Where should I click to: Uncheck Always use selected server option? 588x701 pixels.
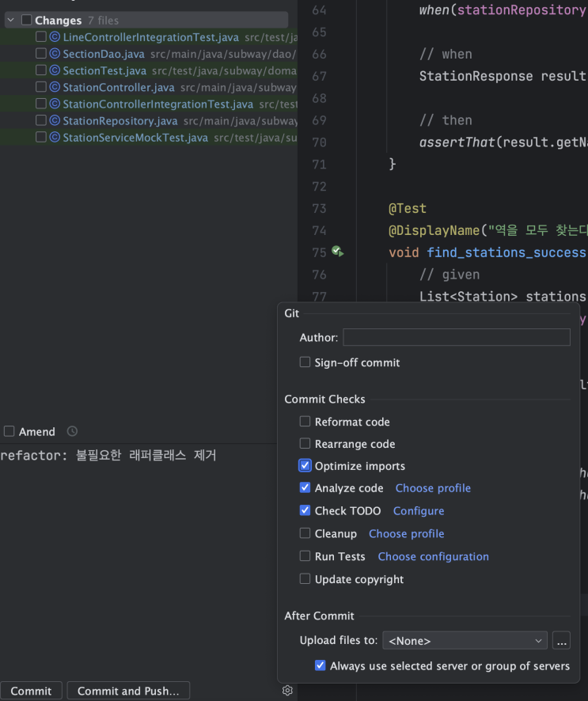click(321, 665)
